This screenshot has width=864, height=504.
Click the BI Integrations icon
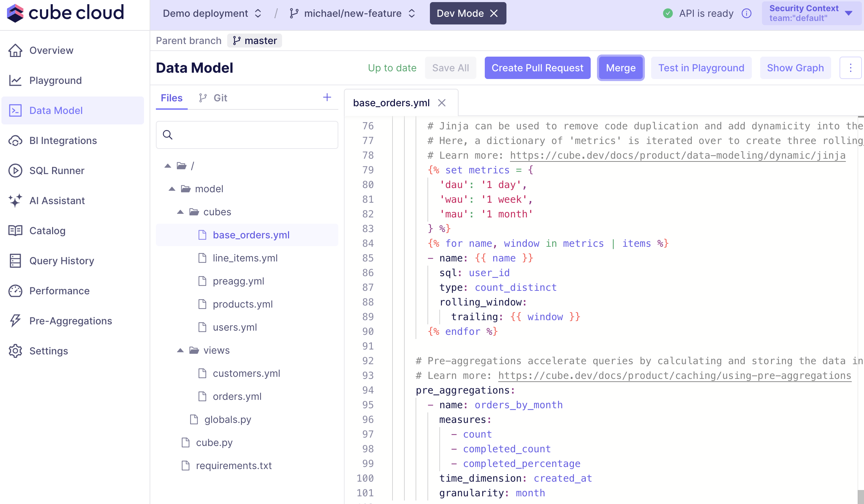[15, 141]
